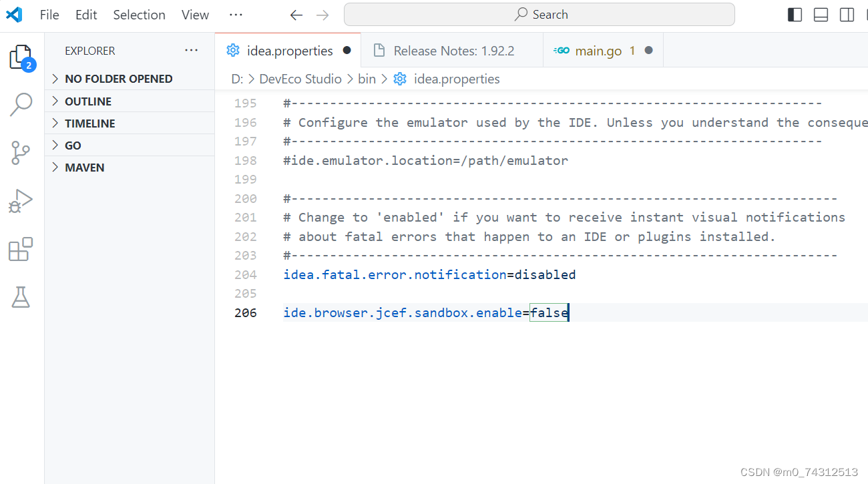Click the Search command center box
Screen dimensions: 868x484
pos(539,15)
